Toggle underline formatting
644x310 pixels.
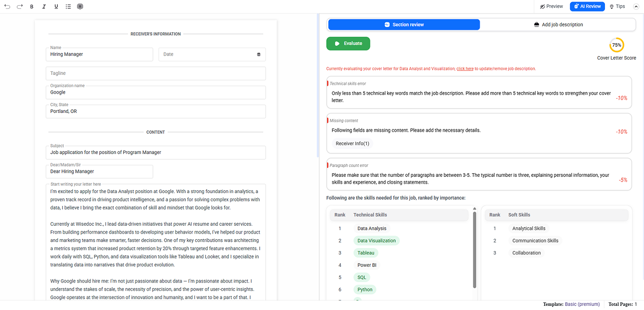tap(56, 6)
